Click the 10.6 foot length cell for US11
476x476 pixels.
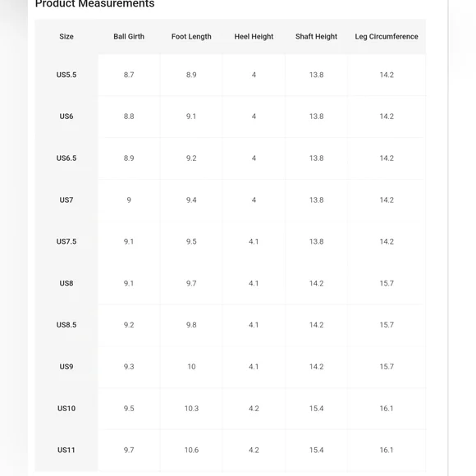coord(191,450)
